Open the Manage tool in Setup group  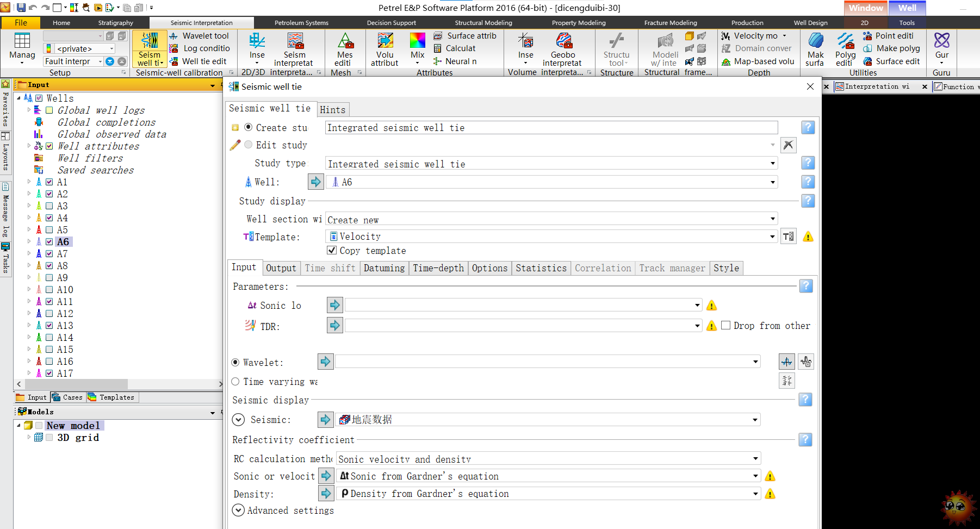pyautogui.click(x=22, y=48)
